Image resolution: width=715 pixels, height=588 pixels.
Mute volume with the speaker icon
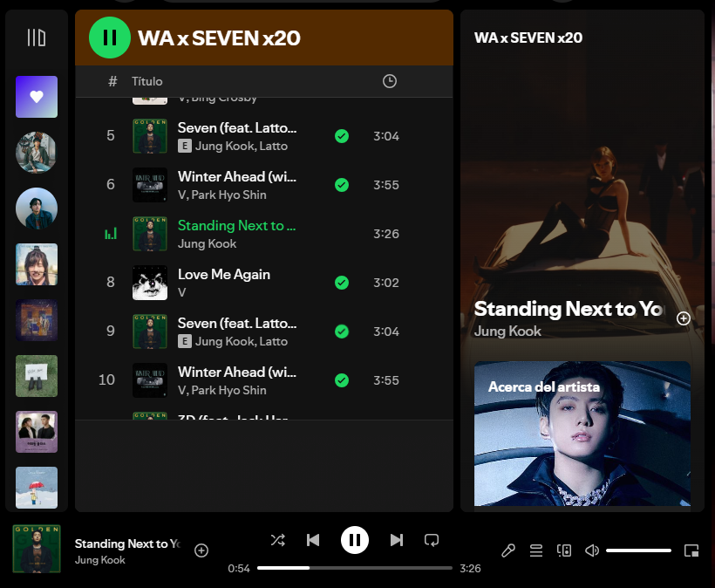point(592,550)
